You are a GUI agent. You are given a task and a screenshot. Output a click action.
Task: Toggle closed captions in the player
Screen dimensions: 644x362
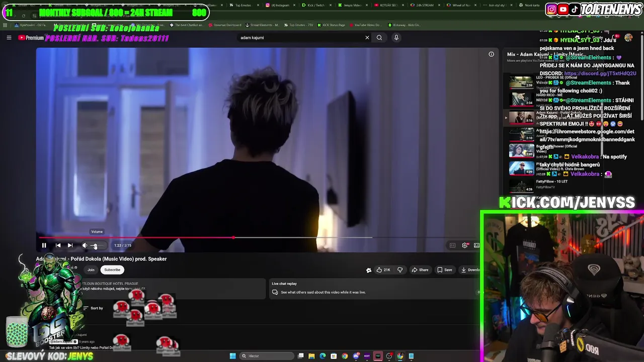(x=452, y=245)
